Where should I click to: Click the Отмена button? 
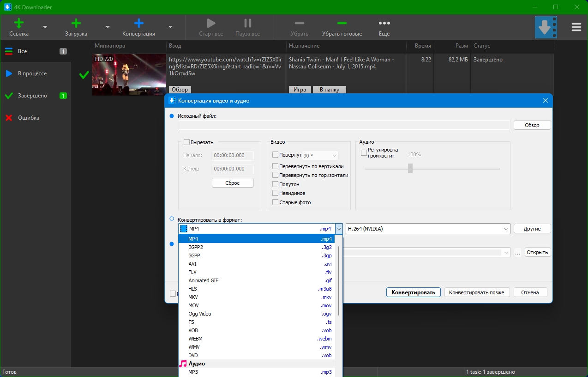(530, 292)
